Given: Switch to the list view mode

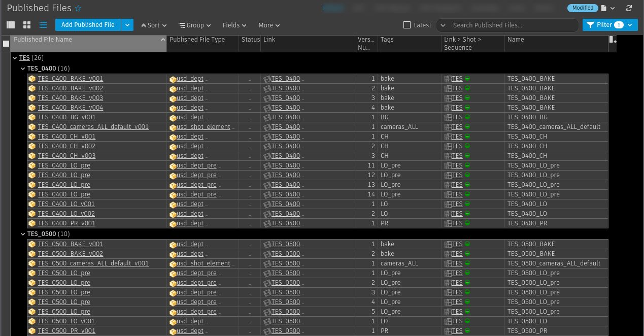Looking at the screenshot, I should (43, 25).
